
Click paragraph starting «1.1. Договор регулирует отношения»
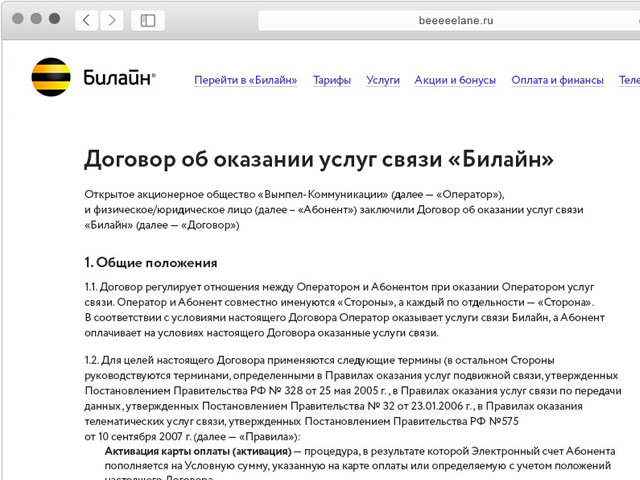[344, 310]
